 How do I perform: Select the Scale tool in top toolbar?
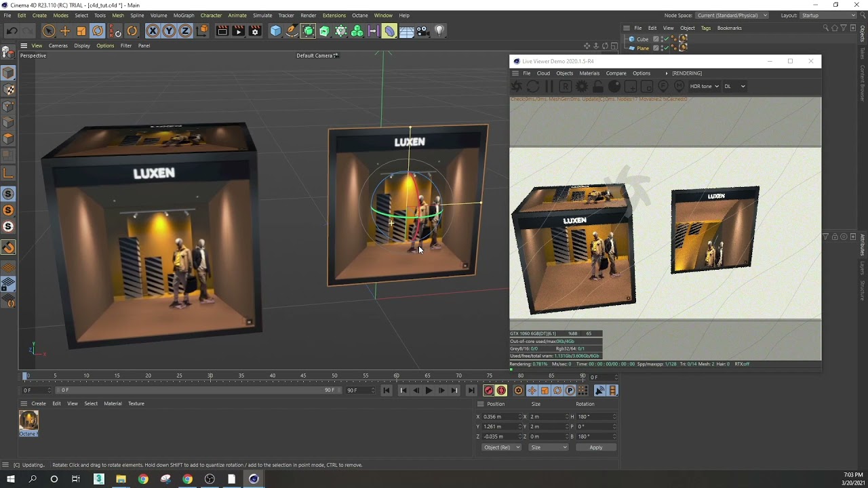(x=81, y=30)
